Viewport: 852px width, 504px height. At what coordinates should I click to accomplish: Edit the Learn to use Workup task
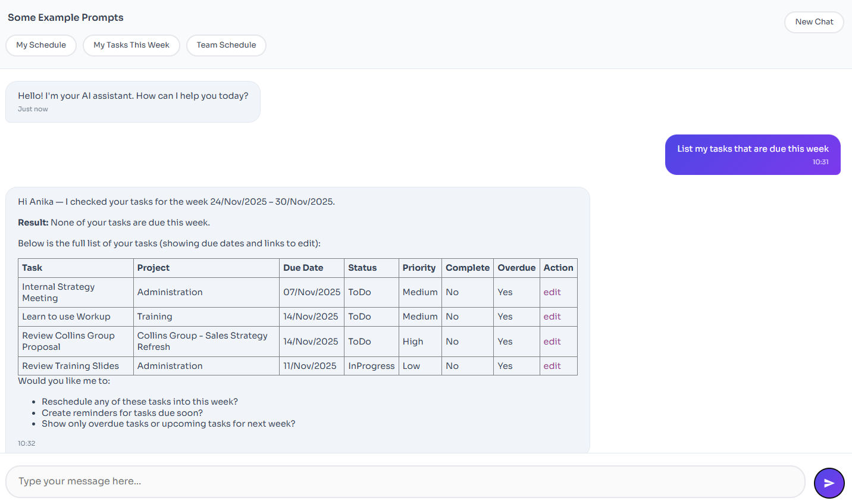552,317
